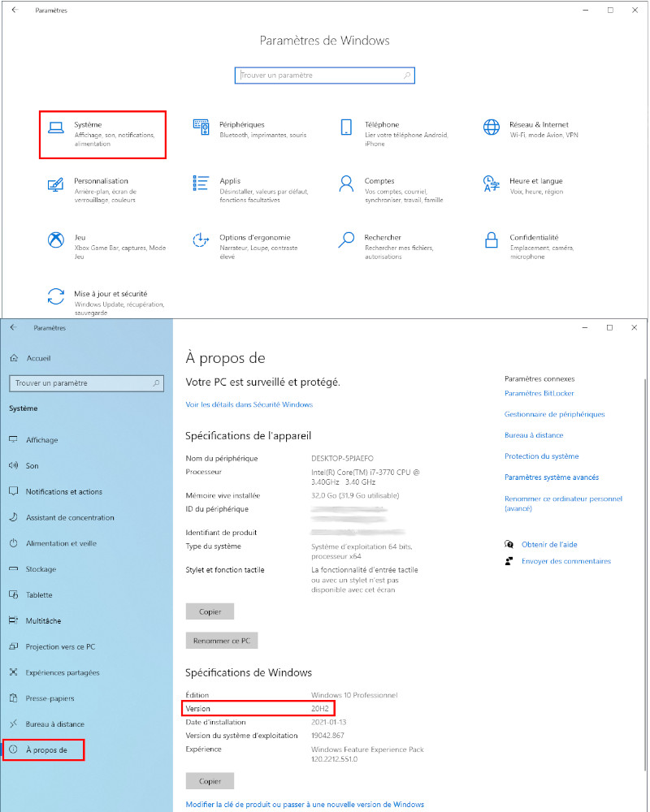Open Mise à jour et sécurité icon

56,296
